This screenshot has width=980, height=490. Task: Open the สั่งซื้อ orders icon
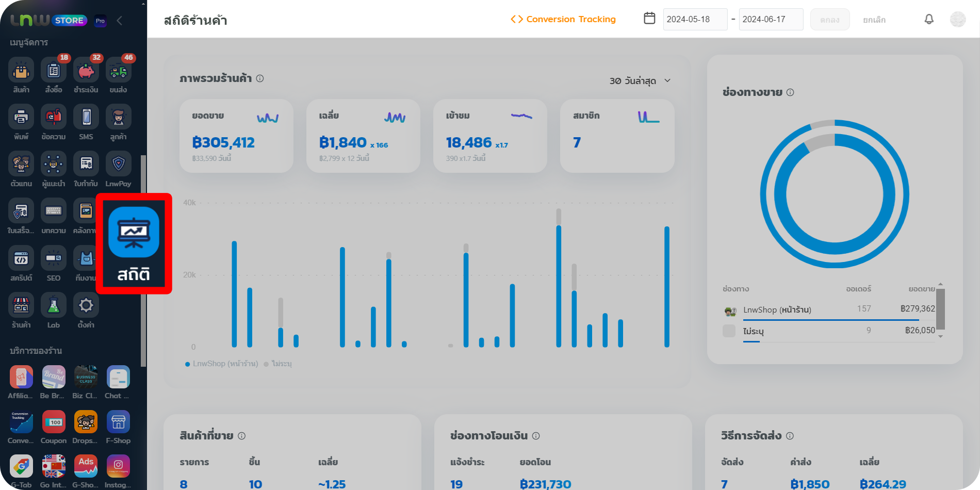pyautogui.click(x=54, y=71)
